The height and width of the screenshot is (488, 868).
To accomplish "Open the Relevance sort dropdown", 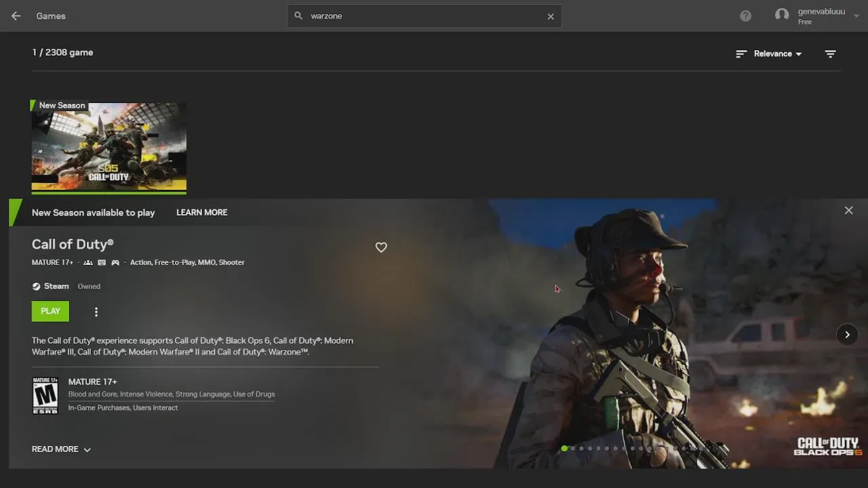I will click(x=777, y=54).
